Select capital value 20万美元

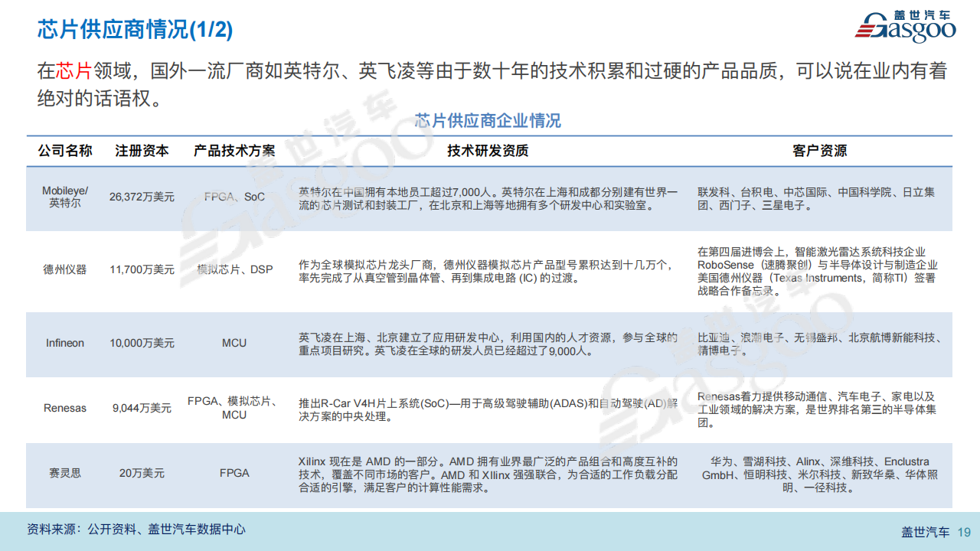click(x=142, y=474)
